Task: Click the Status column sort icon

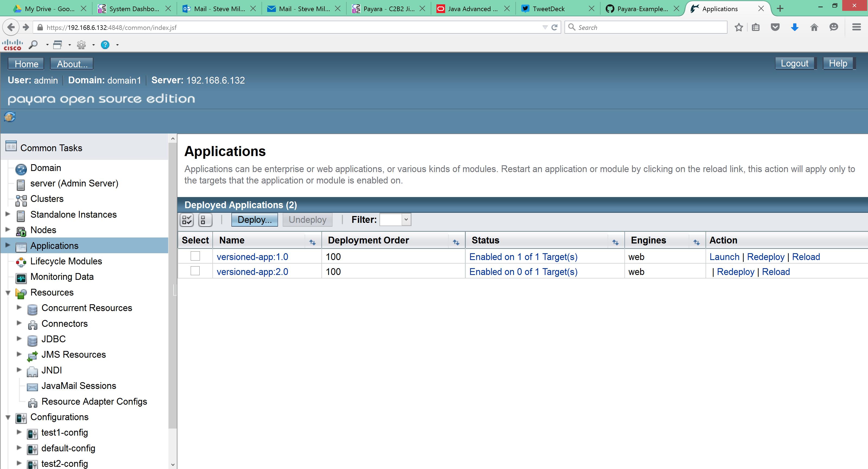Action: [615, 242]
